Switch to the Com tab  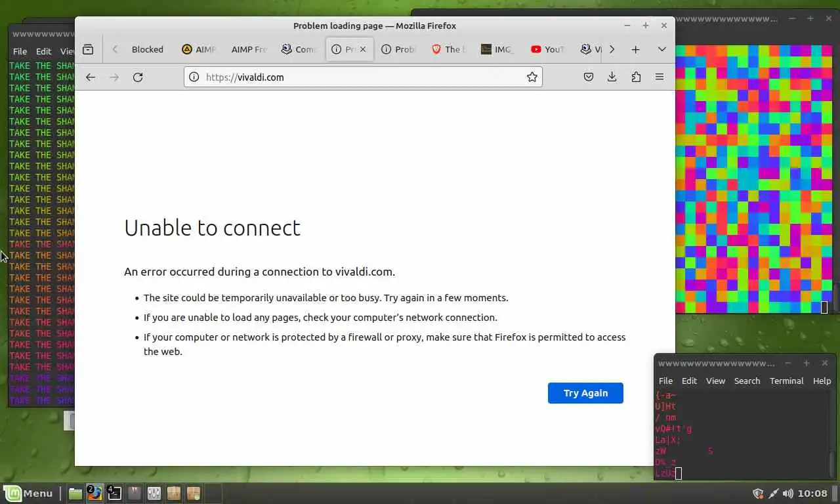coord(299,49)
